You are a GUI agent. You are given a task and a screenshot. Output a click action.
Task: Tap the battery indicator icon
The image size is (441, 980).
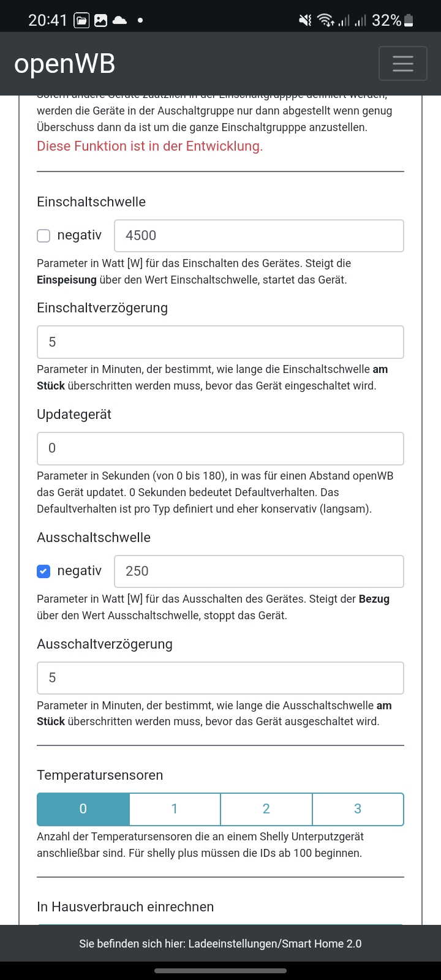pyautogui.click(x=409, y=21)
